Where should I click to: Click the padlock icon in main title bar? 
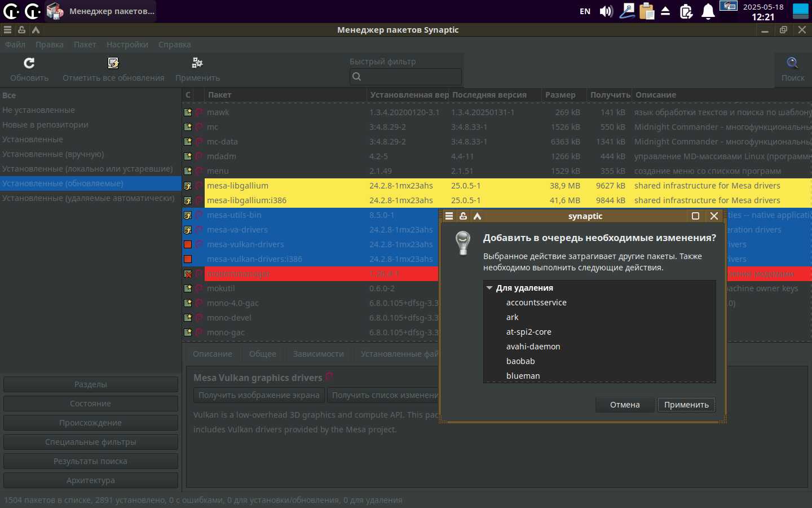click(x=21, y=30)
